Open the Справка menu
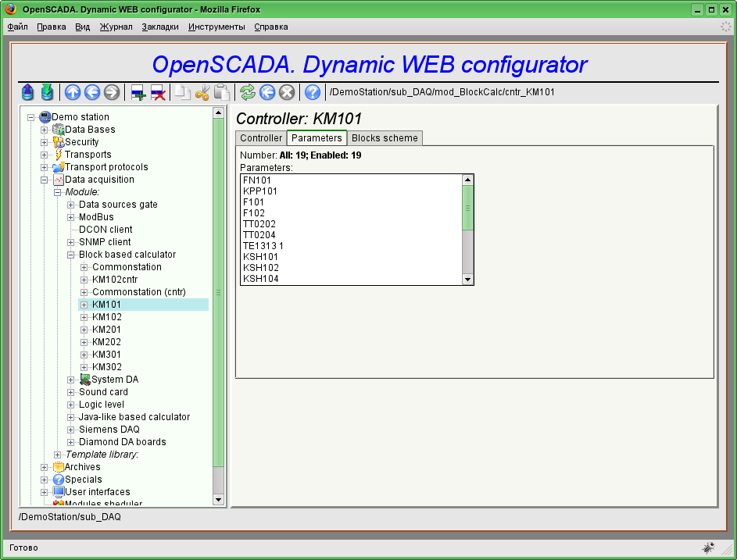The image size is (737, 560). point(271,27)
